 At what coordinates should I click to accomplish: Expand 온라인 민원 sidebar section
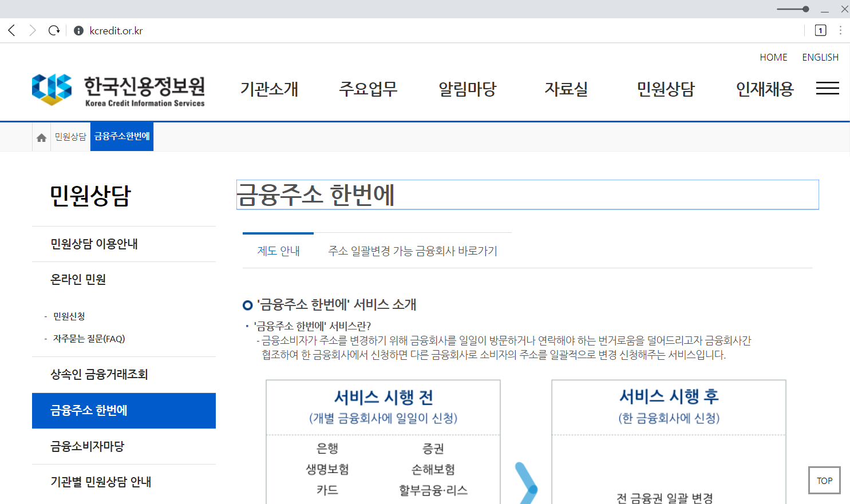[x=124, y=279]
